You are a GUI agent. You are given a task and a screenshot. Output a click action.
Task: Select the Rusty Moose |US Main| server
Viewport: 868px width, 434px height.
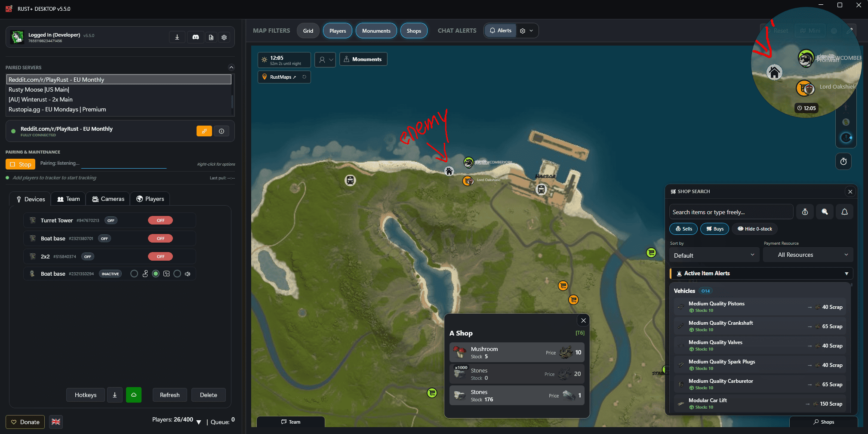tap(119, 89)
